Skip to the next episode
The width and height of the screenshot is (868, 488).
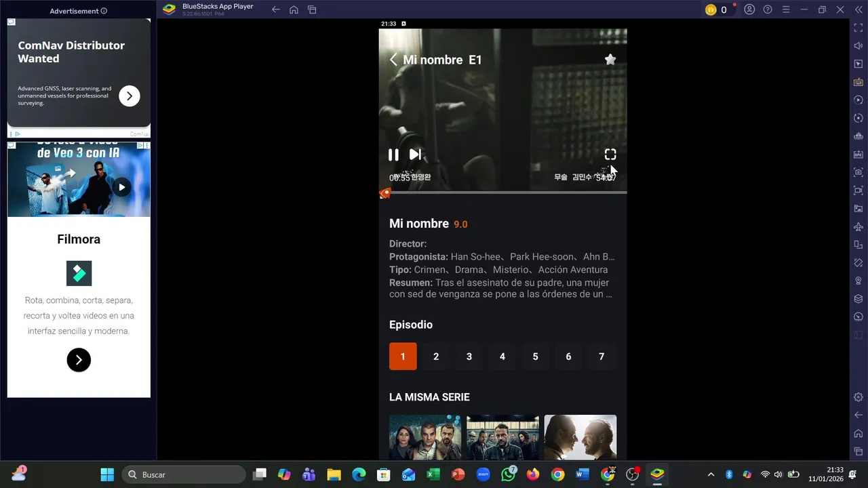point(415,155)
